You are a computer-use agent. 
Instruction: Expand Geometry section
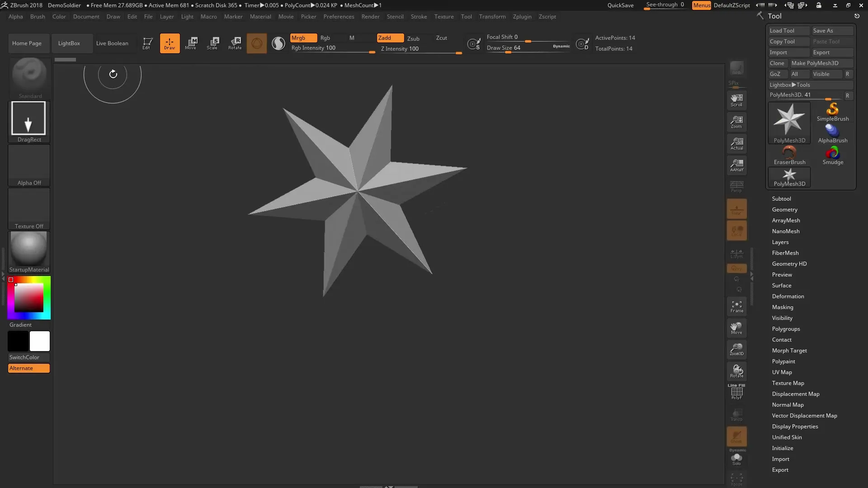(784, 210)
